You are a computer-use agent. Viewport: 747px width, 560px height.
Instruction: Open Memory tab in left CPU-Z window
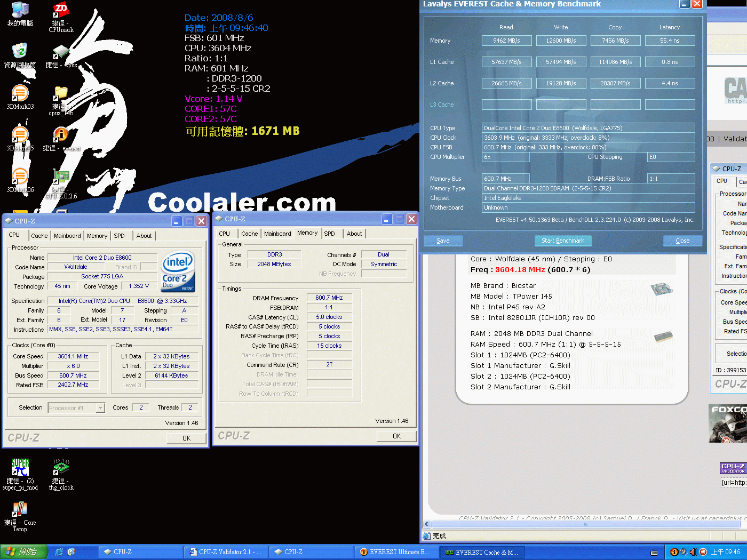coord(97,236)
